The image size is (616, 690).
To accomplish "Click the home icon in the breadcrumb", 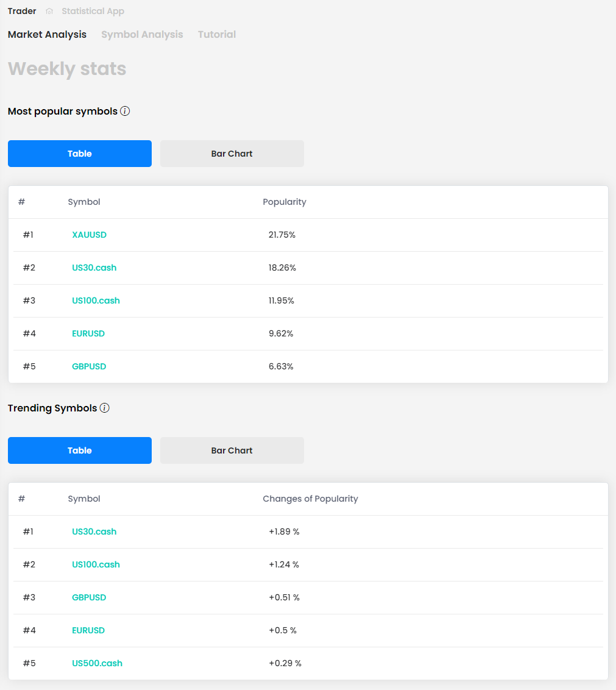I will pyautogui.click(x=49, y=12).
